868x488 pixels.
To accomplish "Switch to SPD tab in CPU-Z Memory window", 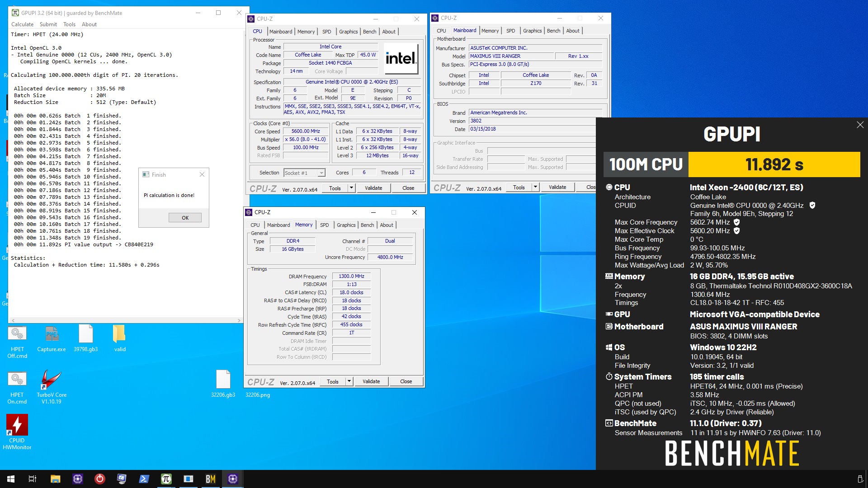I will (325, 225).
